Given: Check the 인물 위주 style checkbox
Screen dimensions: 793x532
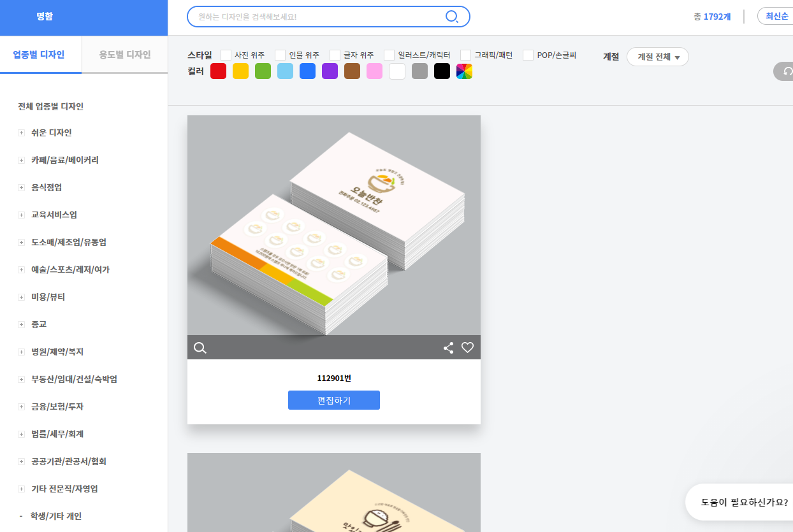Looking at the screenshot, I should (x=280, y=55).
